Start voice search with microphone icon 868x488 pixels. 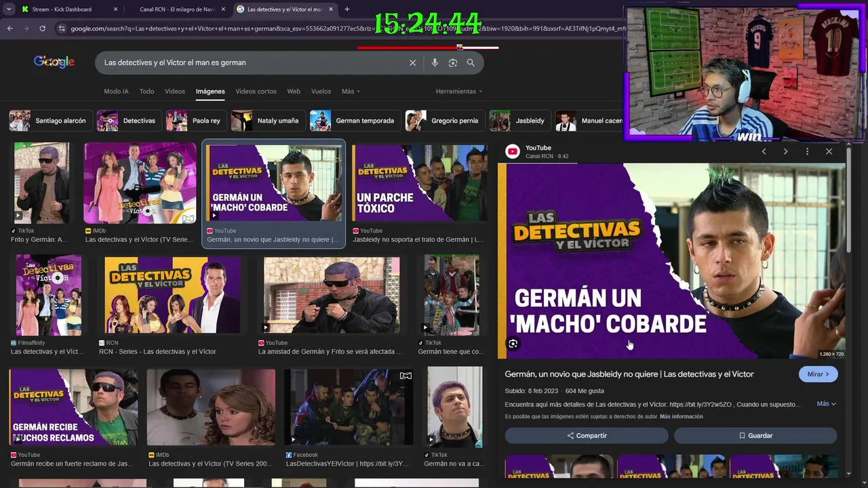435,62
